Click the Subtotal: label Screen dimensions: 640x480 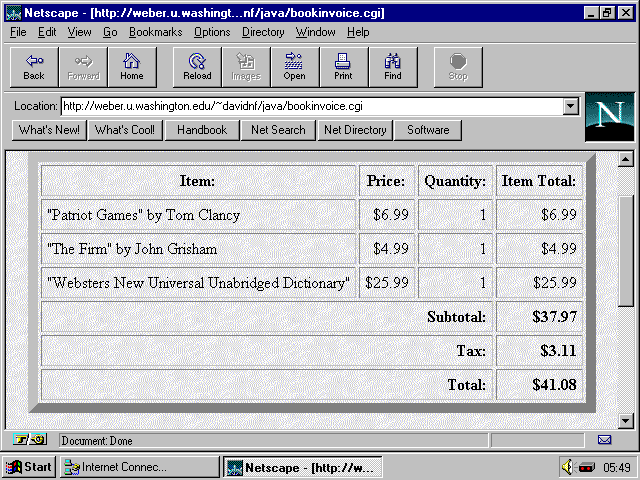[456, 317]
